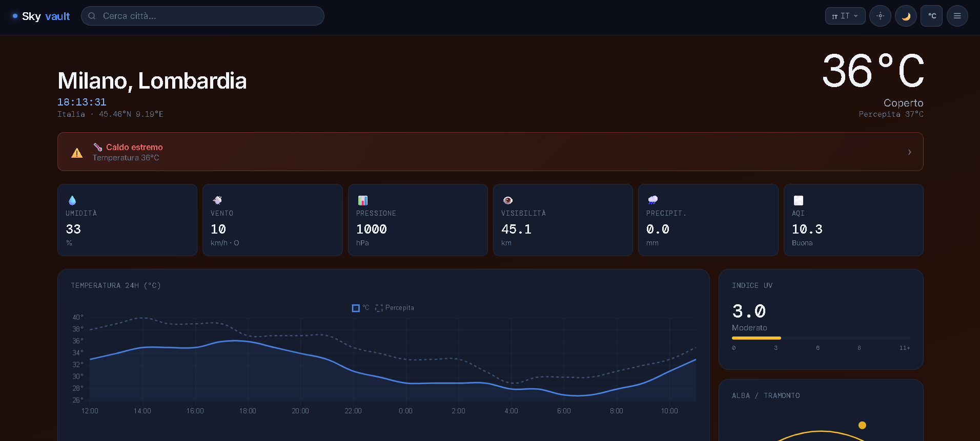Expand the Caldo estremo alert chevron
The height and width of the screenshot is (441, 980).
coord(909,152)
